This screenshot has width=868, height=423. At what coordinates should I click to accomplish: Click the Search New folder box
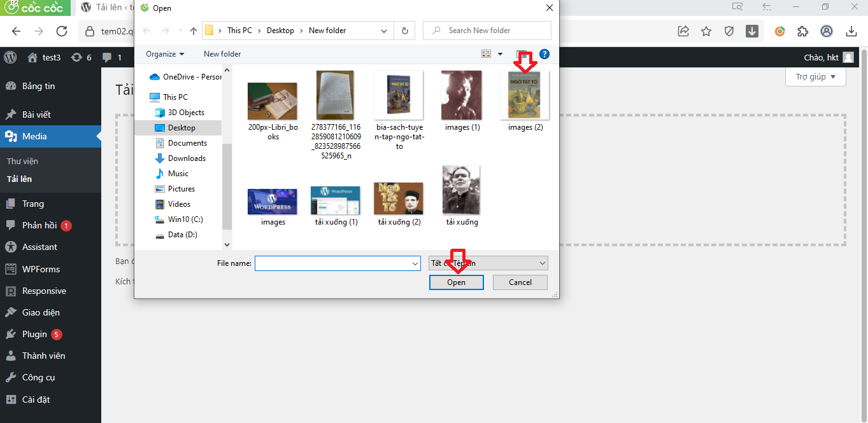point(487,31)
